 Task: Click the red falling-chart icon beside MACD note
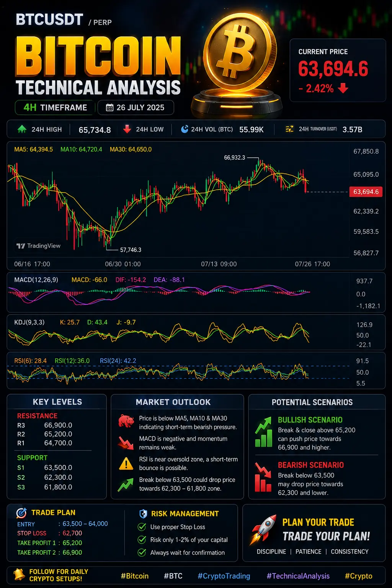126,443
